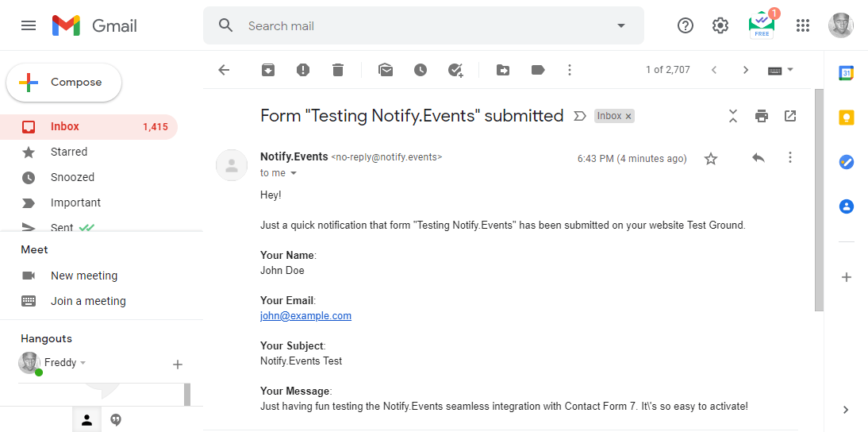
Task: Remove the Inbox label
Action: click(628, 116)
